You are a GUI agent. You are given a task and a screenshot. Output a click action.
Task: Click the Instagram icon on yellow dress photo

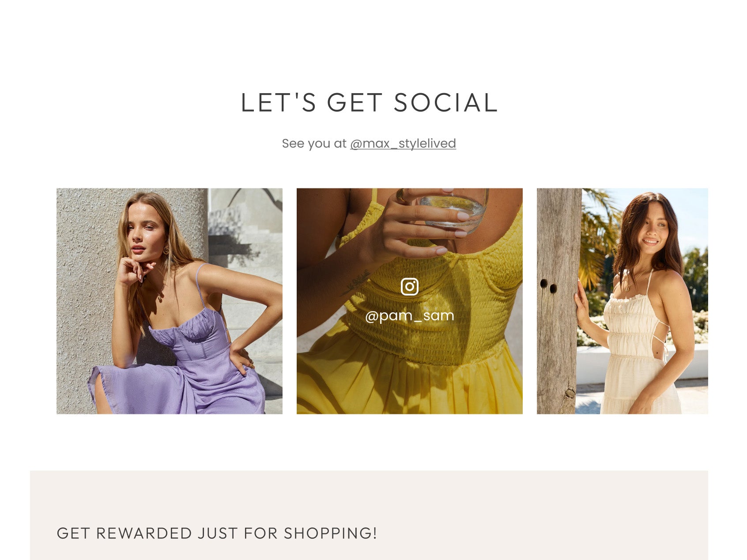(x=409, y=287)
